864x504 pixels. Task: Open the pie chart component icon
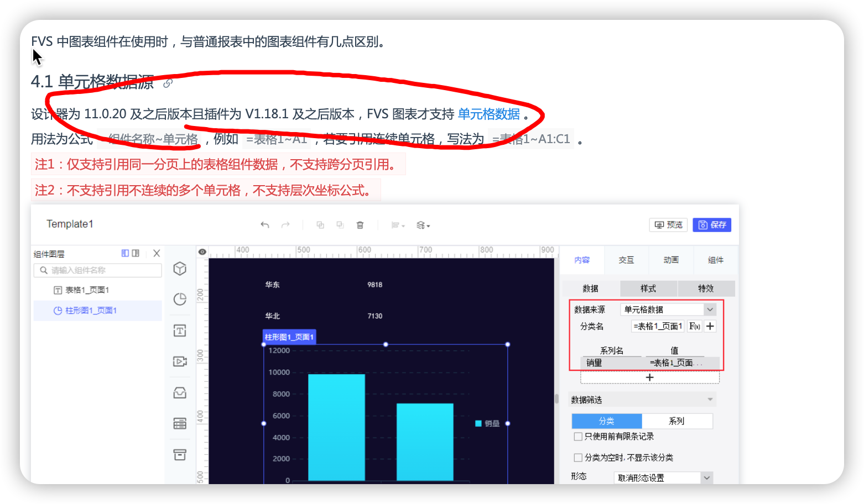click(180, 300)
